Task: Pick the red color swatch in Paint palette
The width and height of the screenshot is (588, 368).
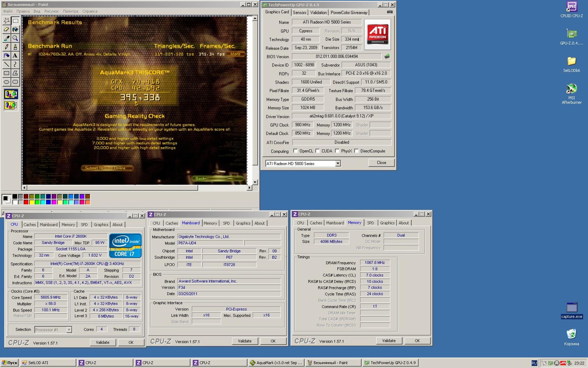Action: (26, 202)
